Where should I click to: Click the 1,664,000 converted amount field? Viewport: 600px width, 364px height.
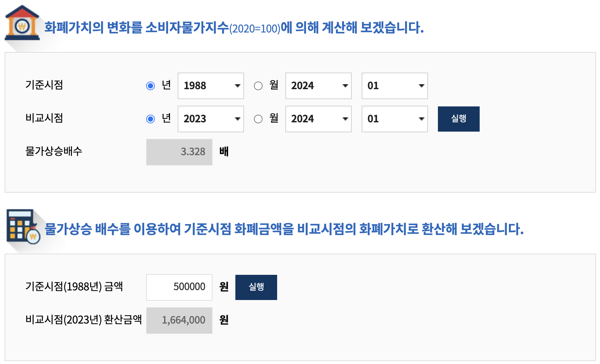[179, 320]
